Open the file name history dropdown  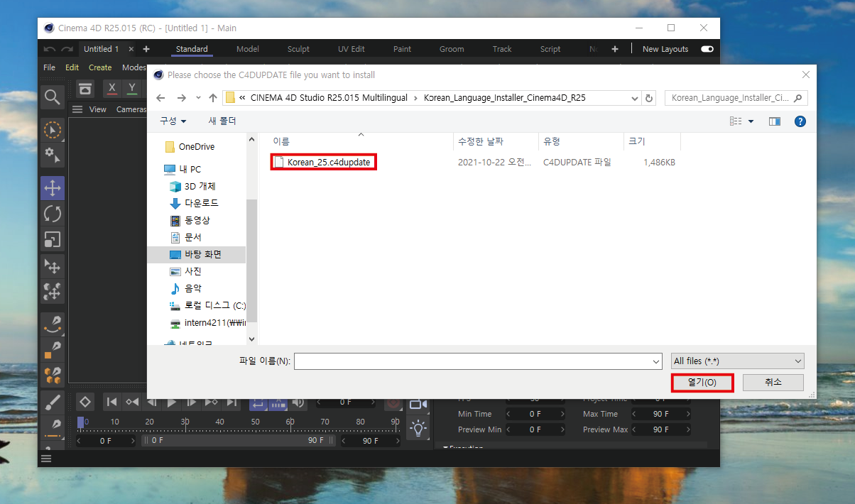[656, 361]
